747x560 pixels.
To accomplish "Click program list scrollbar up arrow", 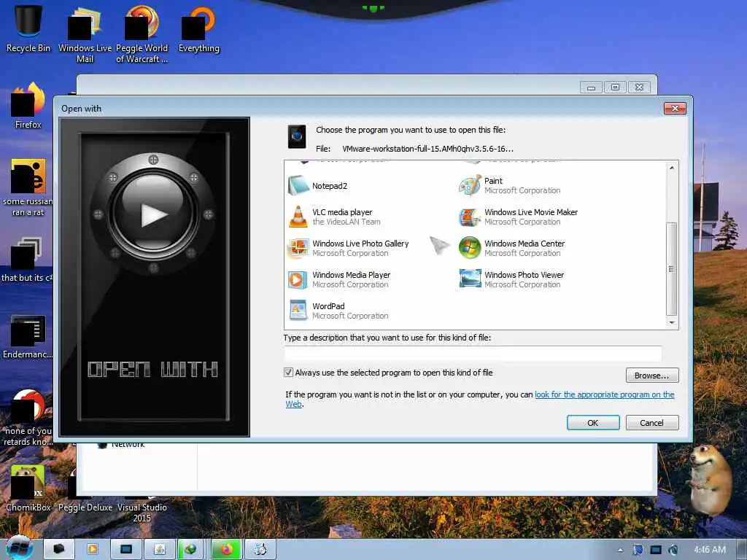I will 672,168.
